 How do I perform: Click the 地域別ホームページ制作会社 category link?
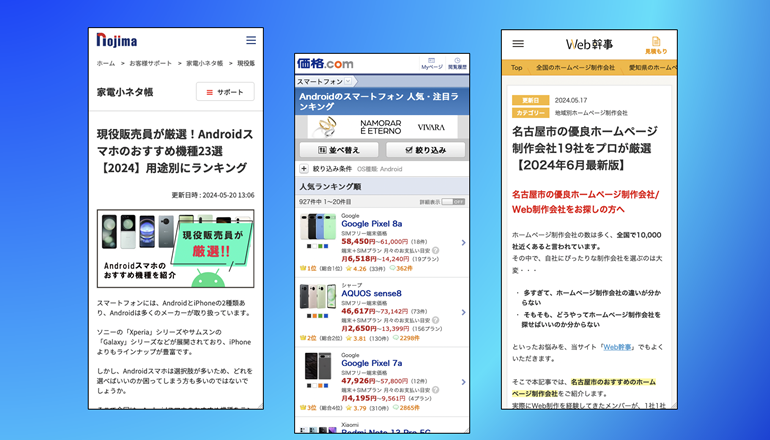tap(591, 113)
